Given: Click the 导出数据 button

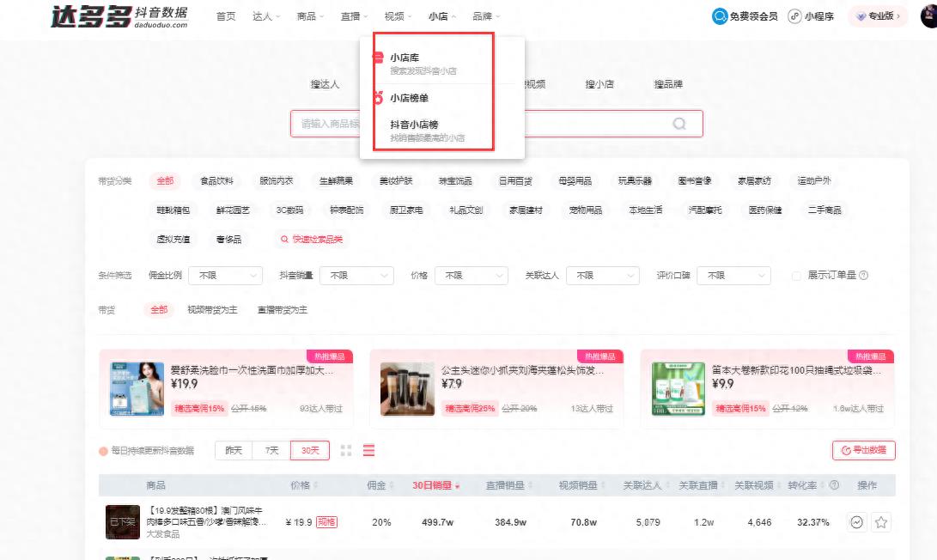Looking at the screenshot, I should (863, 450).
